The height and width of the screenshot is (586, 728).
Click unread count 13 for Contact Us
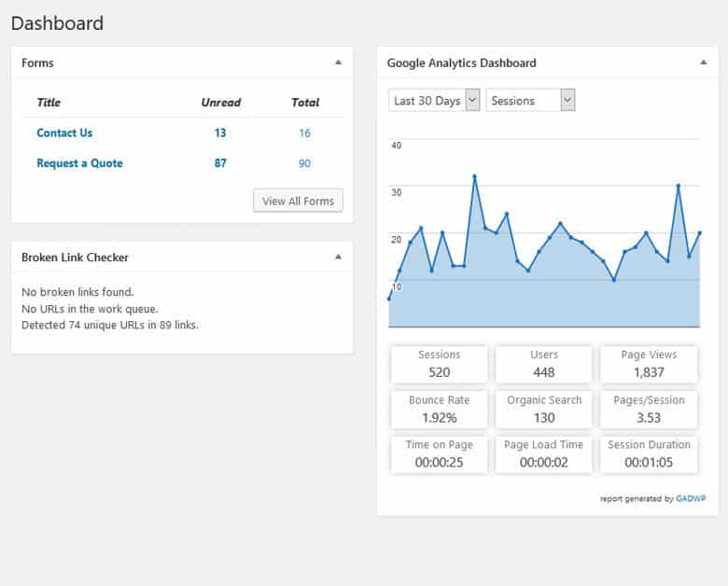click(220, 133)
